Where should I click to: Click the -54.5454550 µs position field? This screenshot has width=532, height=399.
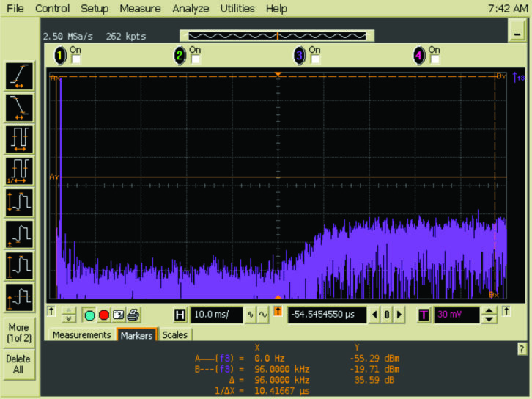tap(328, 315)
